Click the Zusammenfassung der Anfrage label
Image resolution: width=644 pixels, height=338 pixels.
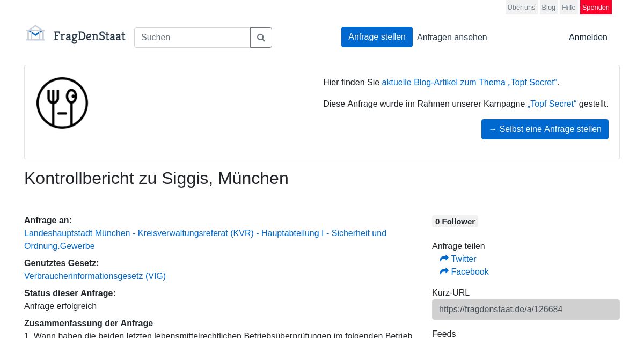click(x=89, y=324)
